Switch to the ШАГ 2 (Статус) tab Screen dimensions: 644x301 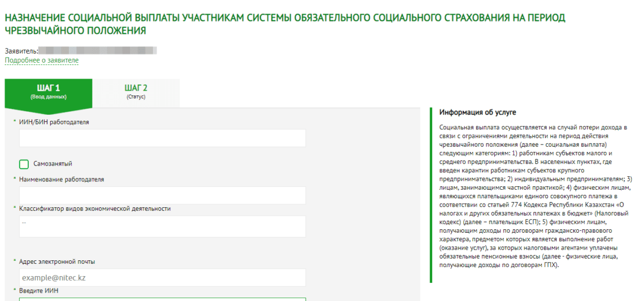click(x=136, y=91)
